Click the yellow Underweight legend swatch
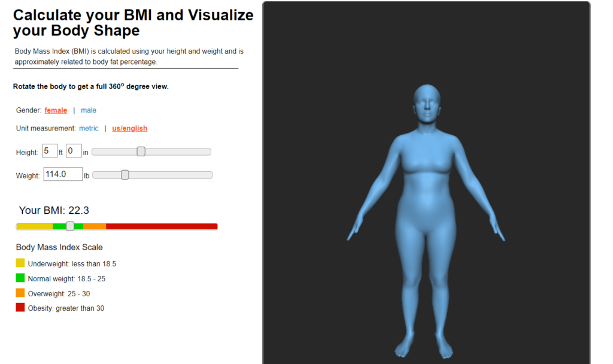Image resolution: width=613 pixels, height=364 pixels. coord(20,263)
